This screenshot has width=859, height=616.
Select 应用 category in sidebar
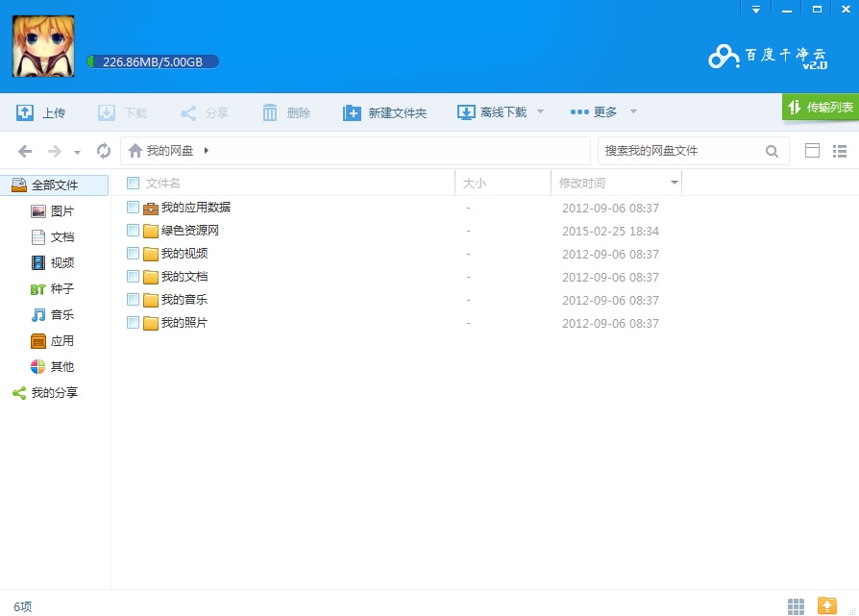(53, 341)
